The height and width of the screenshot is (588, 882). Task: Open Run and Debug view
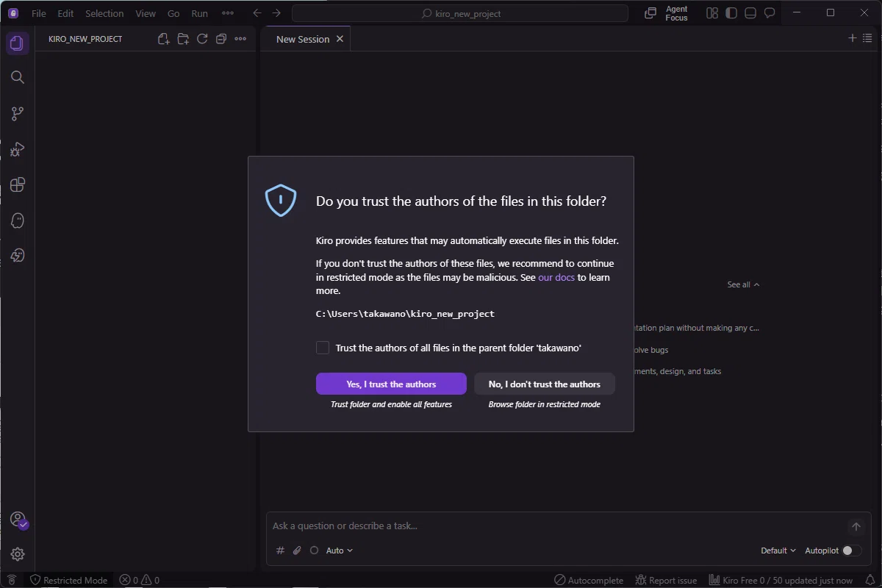pos(18,149)
